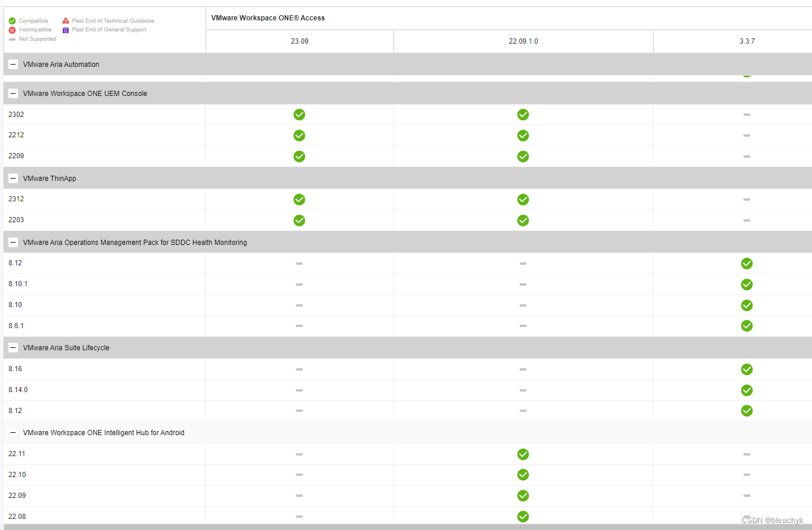Click the Incompatible legend icon
Image resolution: width=812 pixels, height=530 pixels.
click(12, 29)
